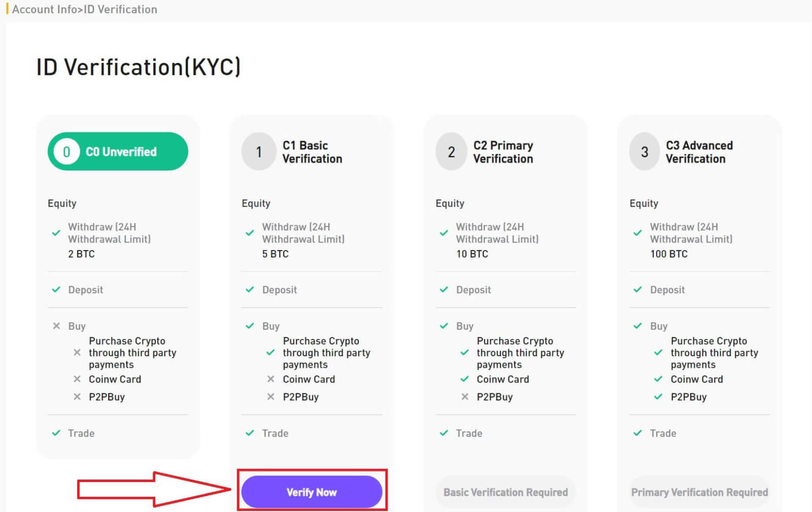Click the C2 level number 2 circle
The image size is (812, 512).
(x=452, y=152)
